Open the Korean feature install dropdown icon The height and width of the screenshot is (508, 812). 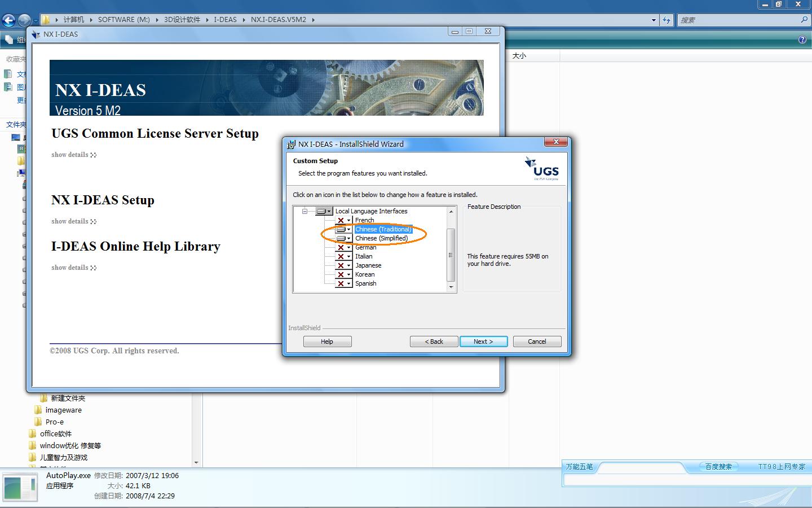[x=343, y=274]
